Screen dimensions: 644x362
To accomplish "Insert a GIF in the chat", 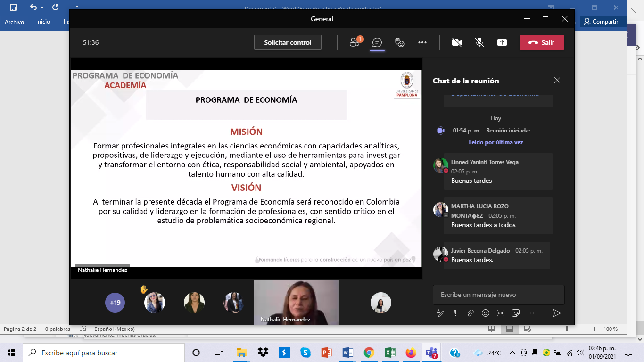I will 500,313.
